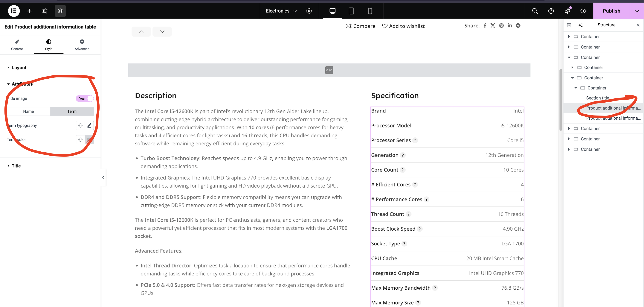Select the Name toggle option
This screenshot has height=307, width=644.
click(28, 111)
